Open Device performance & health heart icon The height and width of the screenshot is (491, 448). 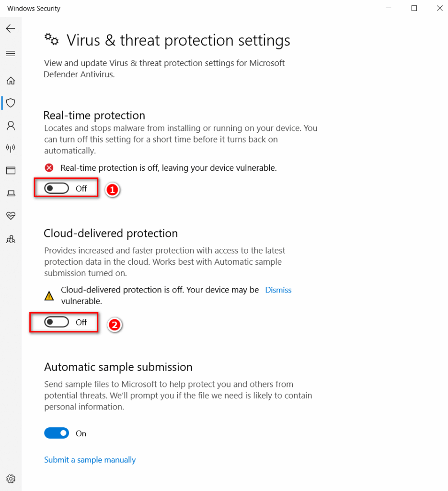[x=11, y=216]
